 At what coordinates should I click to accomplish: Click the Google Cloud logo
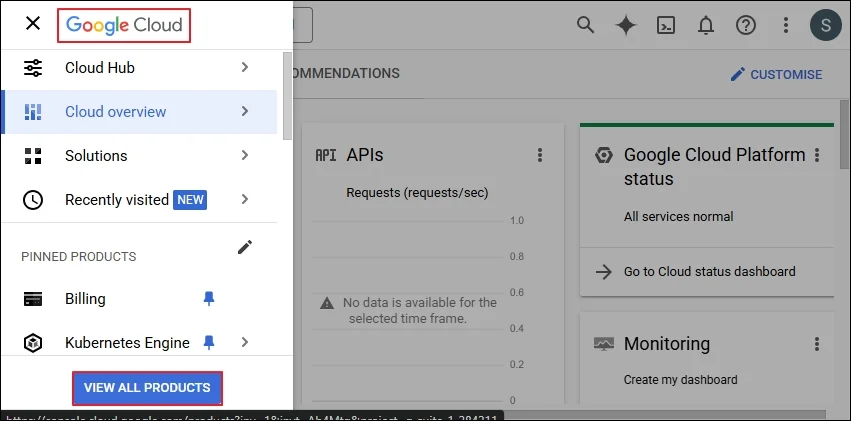click(x=124, y=25)
